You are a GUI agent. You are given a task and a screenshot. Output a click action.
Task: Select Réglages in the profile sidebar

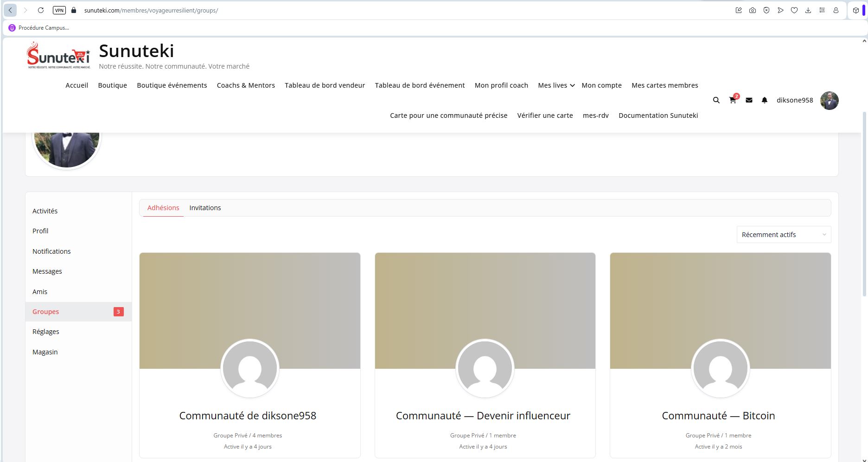[x=46, y=332]
